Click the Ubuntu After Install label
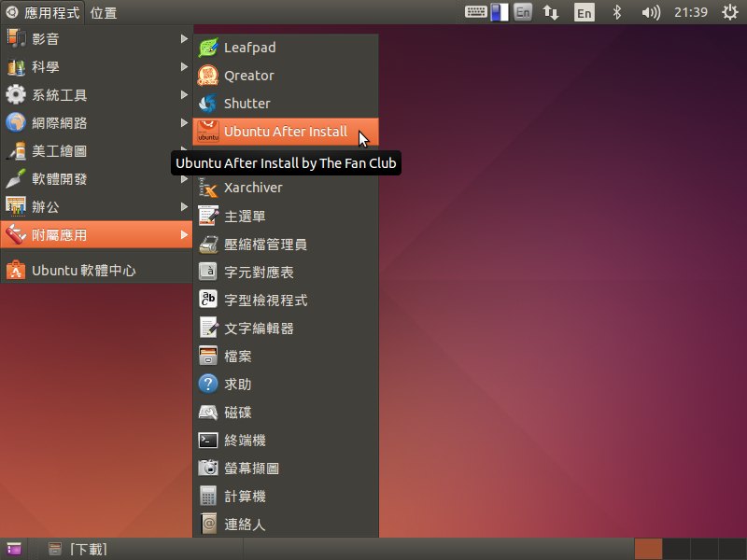Viewport: 747px width, 560px height. click(x=286, y=132)
